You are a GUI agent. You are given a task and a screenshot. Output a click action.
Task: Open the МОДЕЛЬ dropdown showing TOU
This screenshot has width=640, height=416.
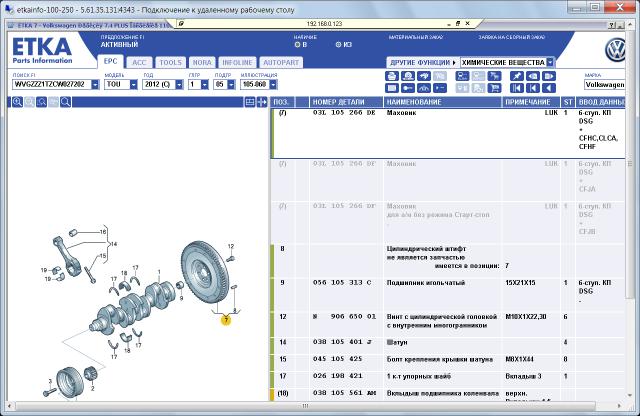pyautogui.click(x=133, y=85)
